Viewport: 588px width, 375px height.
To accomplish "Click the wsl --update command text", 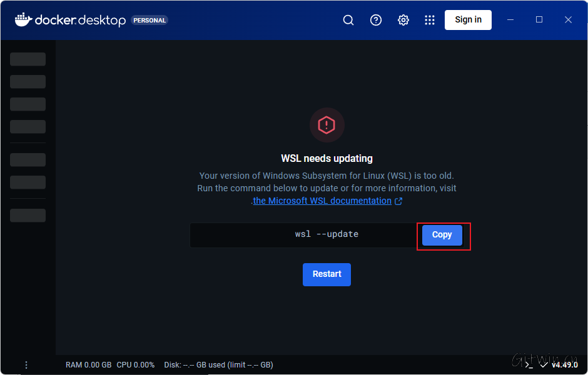I will 327,234.
